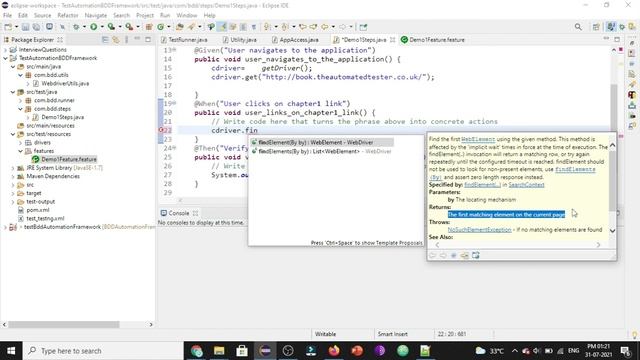Click Collapse All in Package Explorer

(105, 40)
